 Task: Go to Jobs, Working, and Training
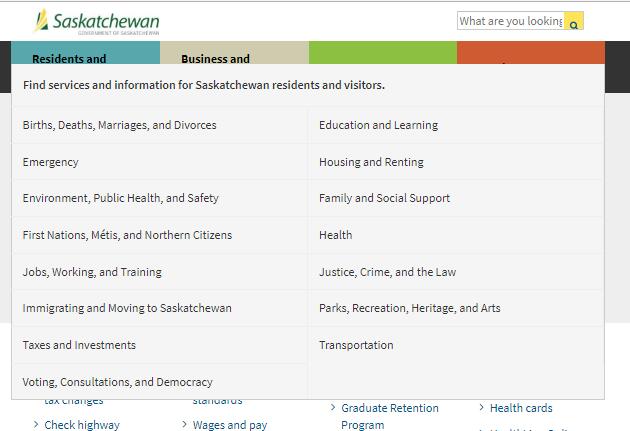pyautogui.click(x=160, y=272)
